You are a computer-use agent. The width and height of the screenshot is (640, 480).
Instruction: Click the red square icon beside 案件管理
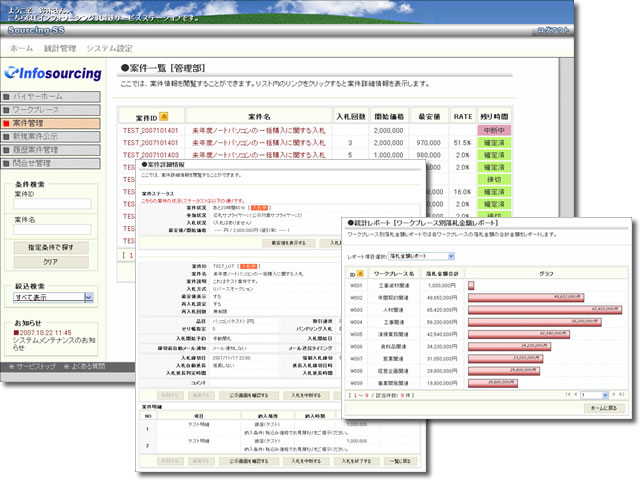[x=8, y=122]
